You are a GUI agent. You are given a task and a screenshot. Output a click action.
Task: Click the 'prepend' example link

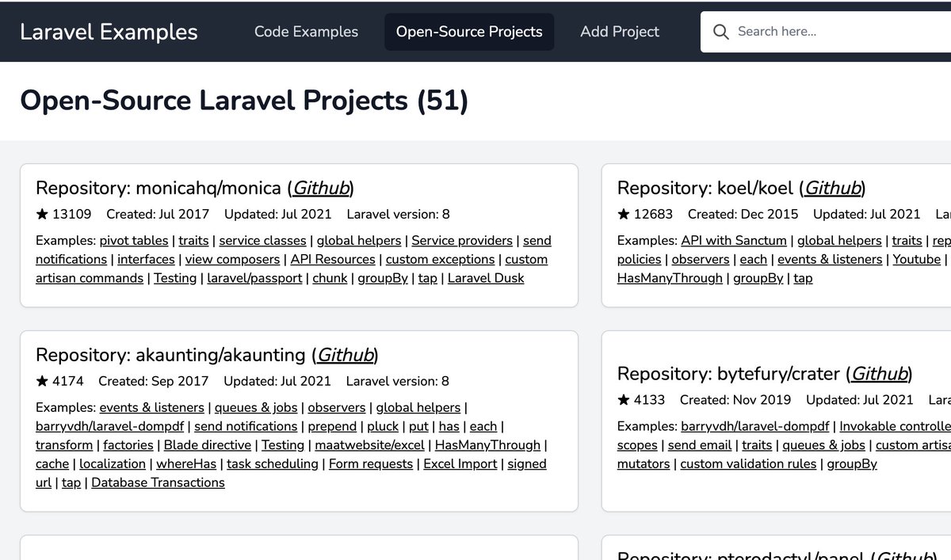(333, 427)
